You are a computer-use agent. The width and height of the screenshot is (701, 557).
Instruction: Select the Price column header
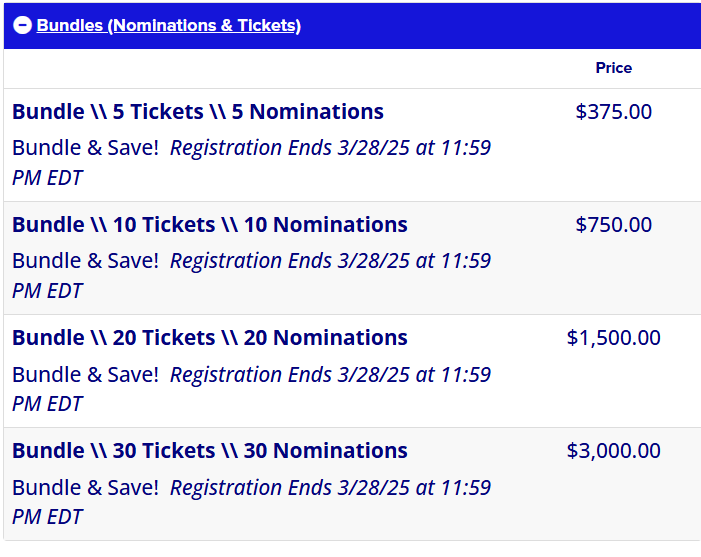(613, 68)
